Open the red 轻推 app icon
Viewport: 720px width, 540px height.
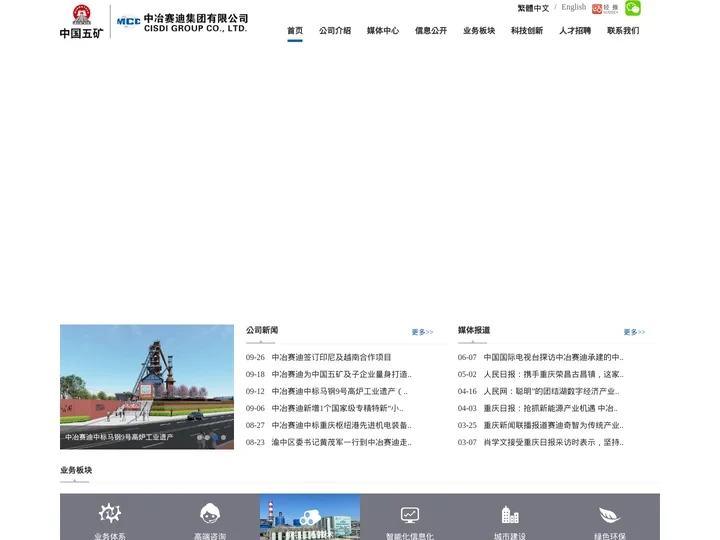click(605, 9)
